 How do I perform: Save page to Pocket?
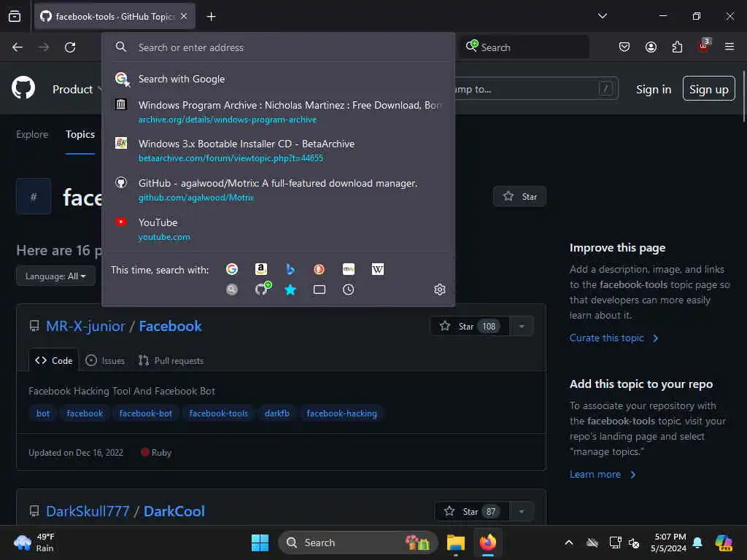pyautogui.click(x=624, y=47)
